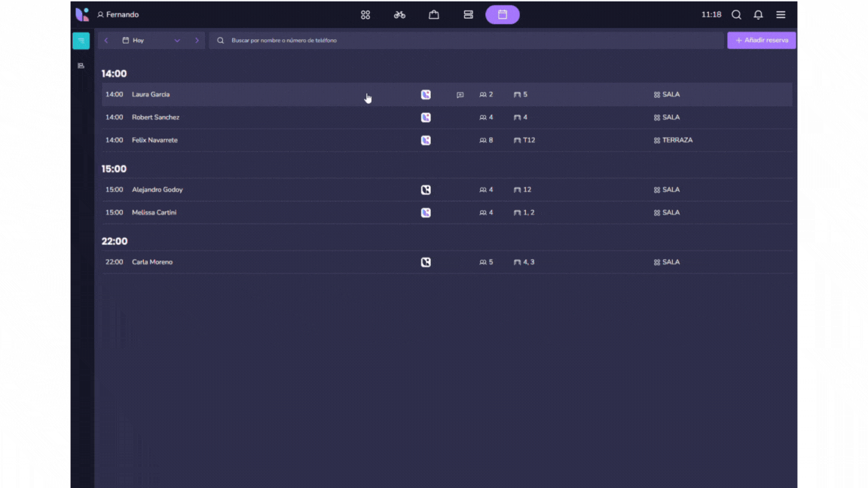
Task: Switch to the timeline view in sidebar
Action: (x=81, y=66)
